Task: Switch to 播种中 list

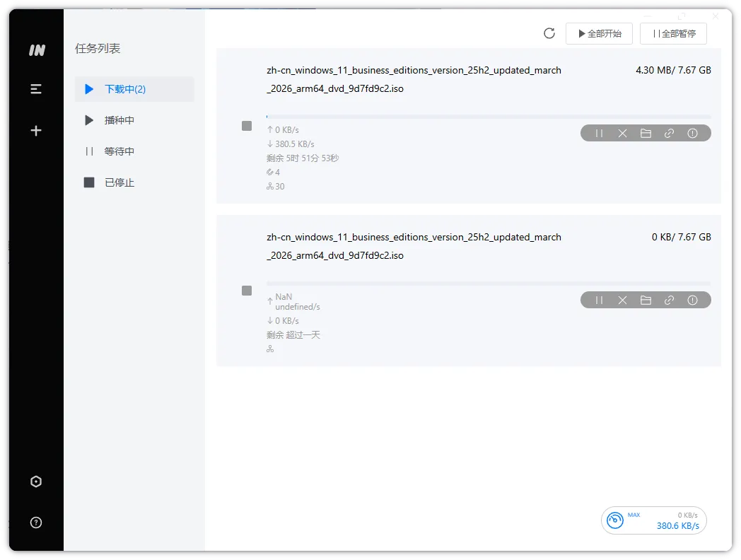Action: [134, 120]
